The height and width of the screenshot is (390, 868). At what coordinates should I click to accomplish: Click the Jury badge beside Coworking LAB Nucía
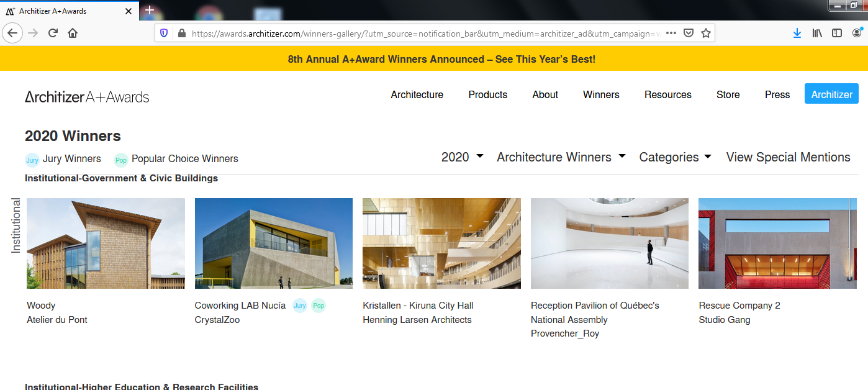[x=300, y=306]
